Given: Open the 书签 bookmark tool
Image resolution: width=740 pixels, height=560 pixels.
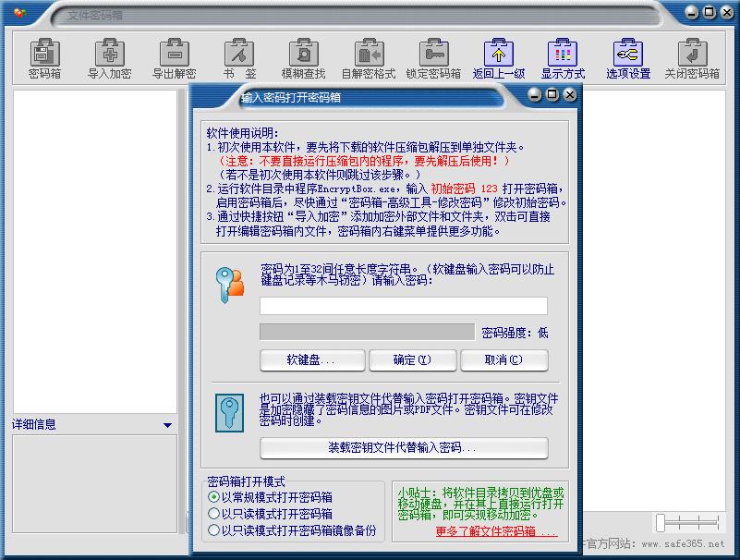Looking at the screenshot, I should pyautogui.click(x=238, y=57).
